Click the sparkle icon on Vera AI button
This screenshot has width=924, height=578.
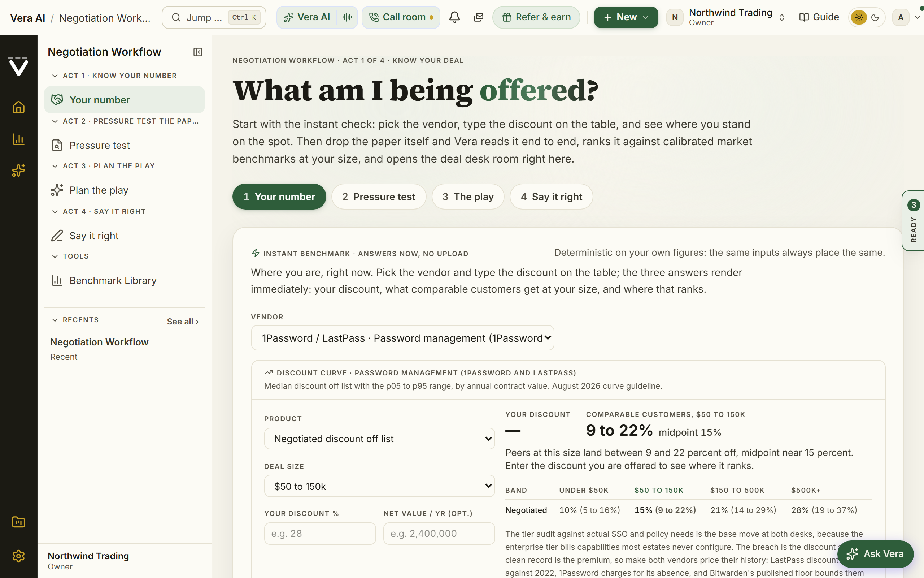coord(289,17)
